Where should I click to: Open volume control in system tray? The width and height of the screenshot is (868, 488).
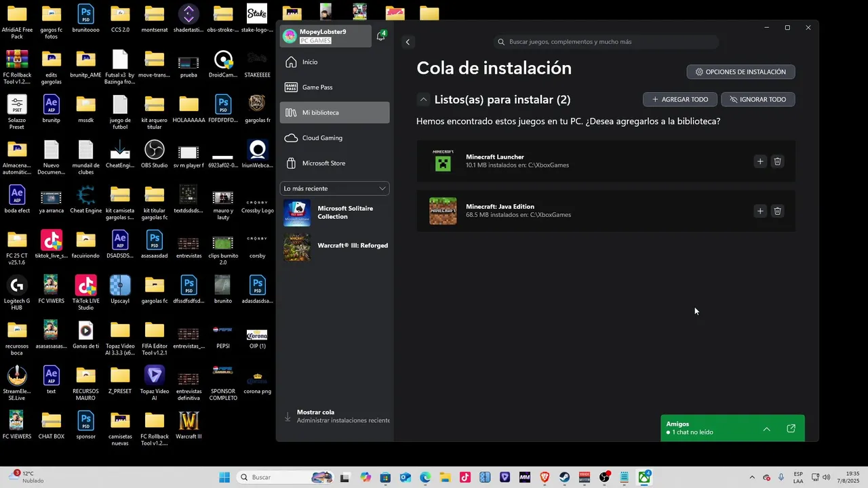(827, 477)
